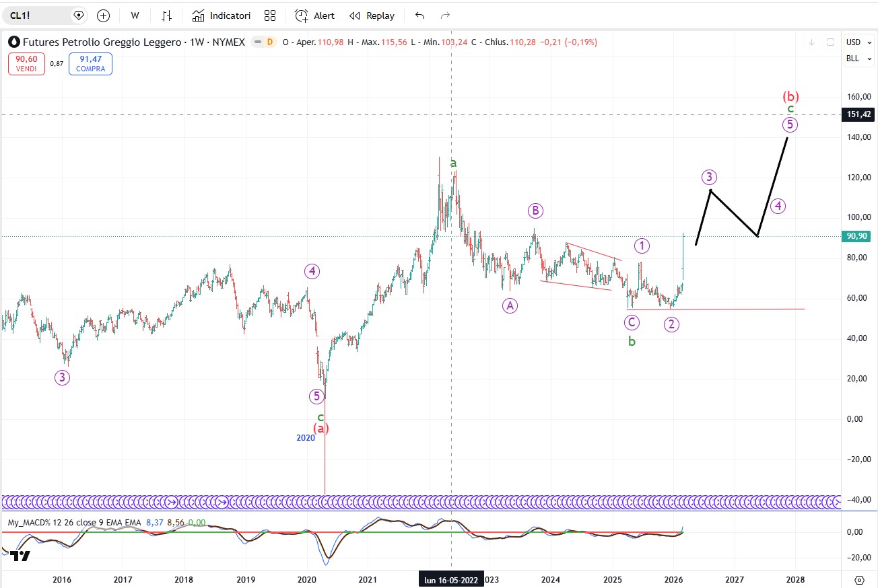Select the green b wave label
The height and width of the screenshot is (588, 878).
coord(632,342)
